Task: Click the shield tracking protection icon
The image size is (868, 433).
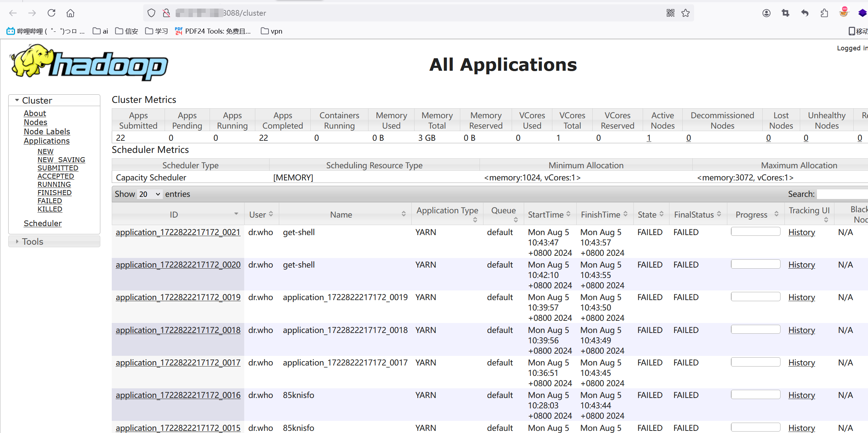Action: coord(151,13)
